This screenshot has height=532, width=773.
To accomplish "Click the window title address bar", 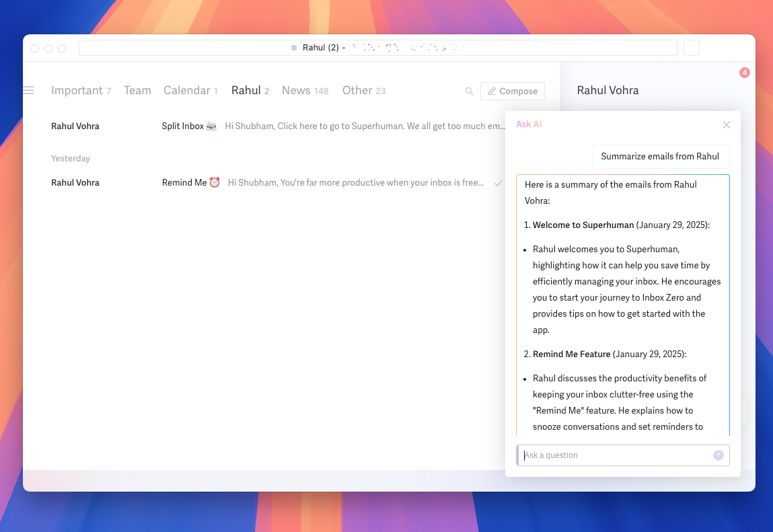I will [378, 48].
